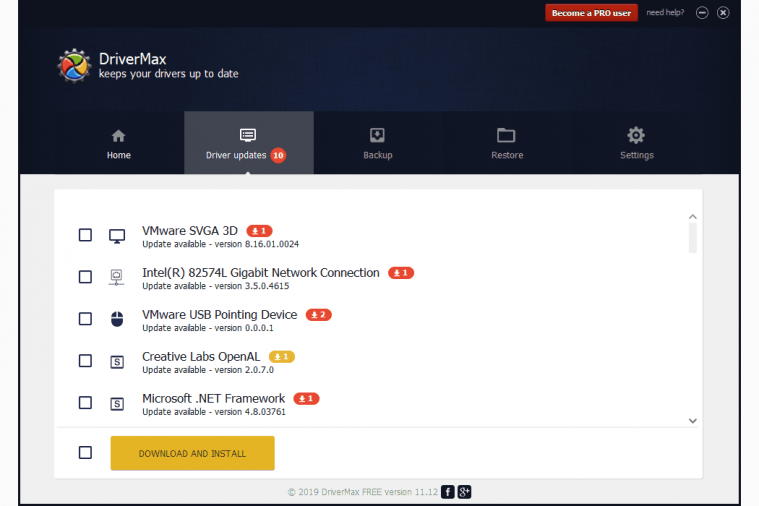Click the Settings gear icon

click(636, 135)
